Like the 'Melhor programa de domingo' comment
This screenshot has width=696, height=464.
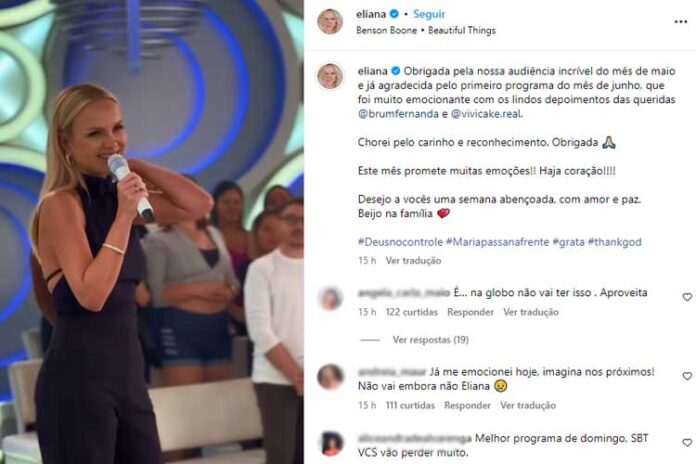[687, 443]
